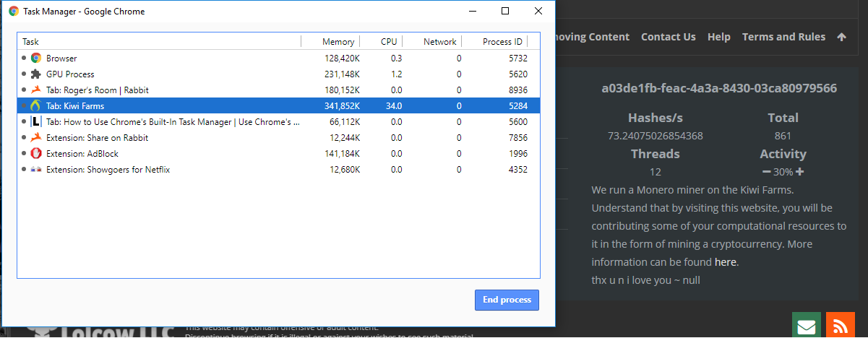The width and height of the screenshot is (868, 338).
Task: Click the Threads value 12
Action: click(x=656, y=172)
